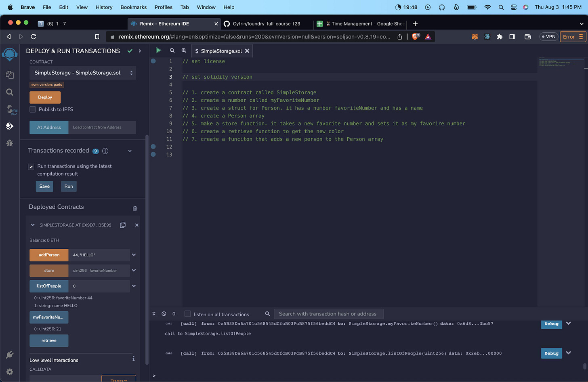Open the MetaMask fox extension icon
The height and width of the screenshot is (382, 588).
pos(475,37)
